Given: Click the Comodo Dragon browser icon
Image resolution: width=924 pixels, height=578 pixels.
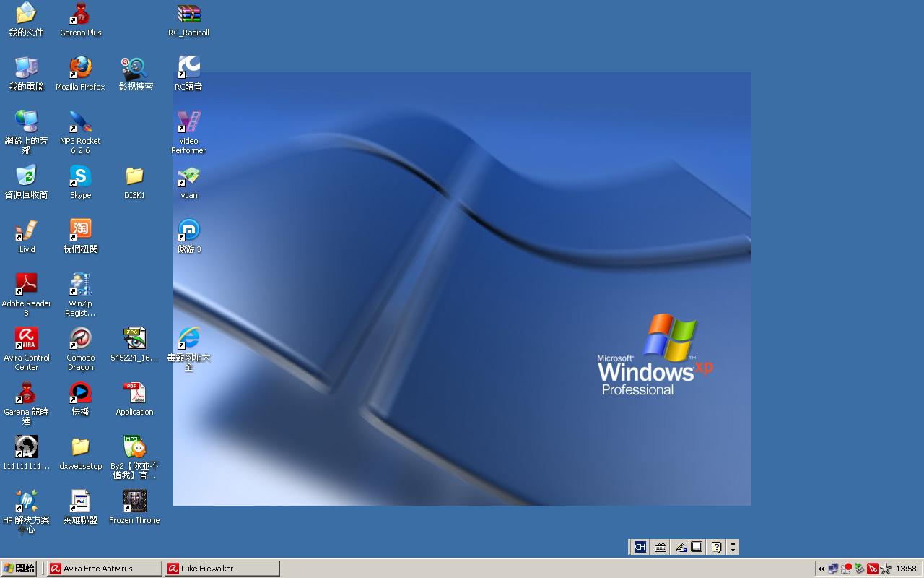Looking at the screenshot, I should click(80, 339).
